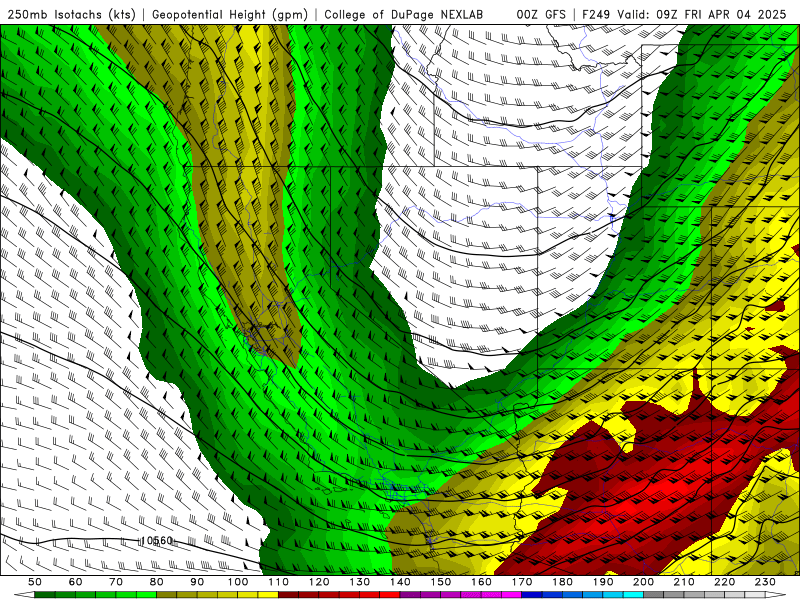
Task: Click the '80' color scale label
Action: tap(157, 582)
